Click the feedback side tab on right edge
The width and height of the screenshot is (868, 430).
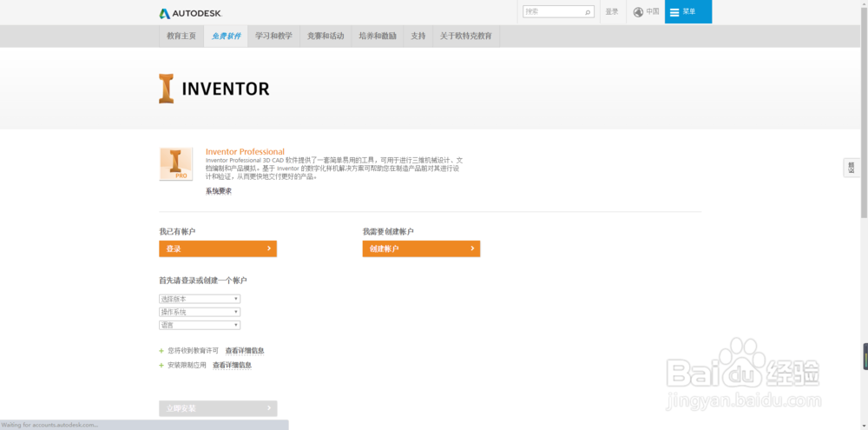click(852, 168)
